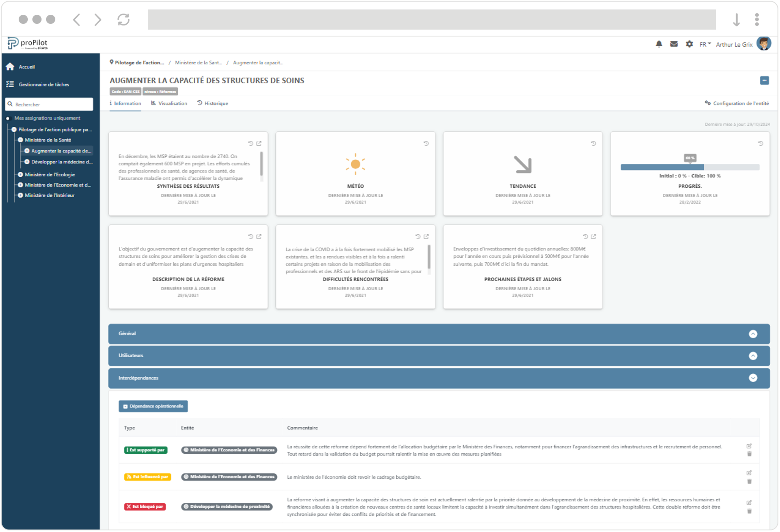Open the messages envelope icon
The height and width of the screenshot is (532, 780).
(x=674, y=44)
